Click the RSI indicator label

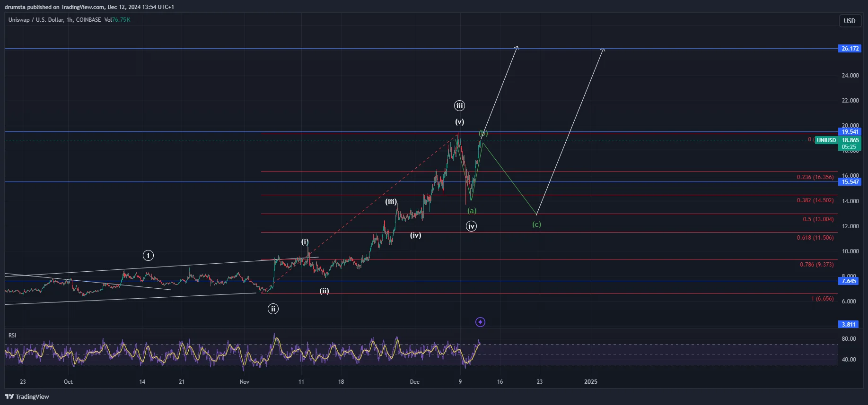[12, 336]
